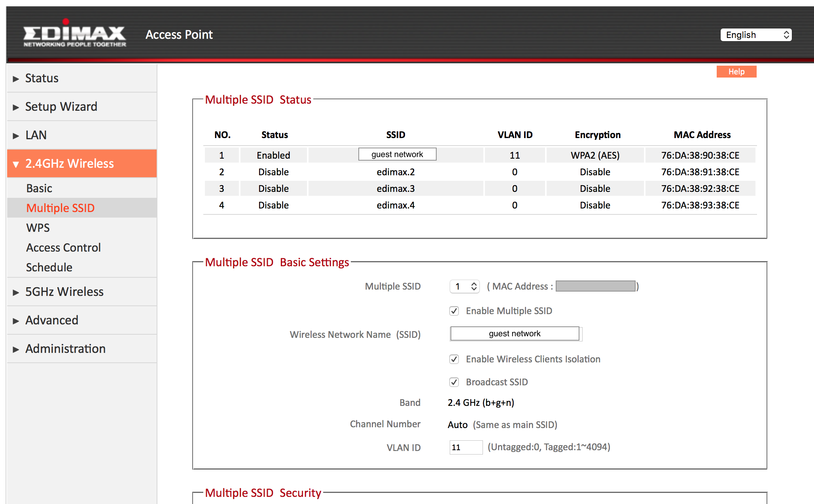Open the Basic wireless settings page

(x=39, y=188)
